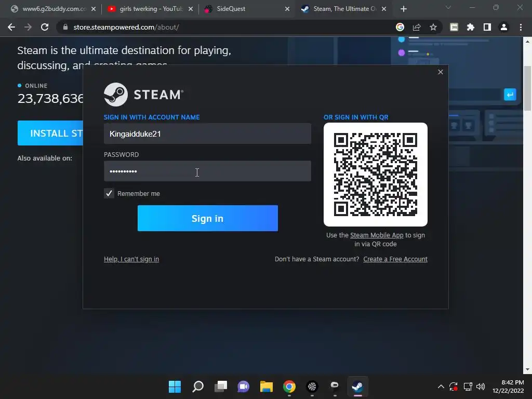Open Oculus headset app on taskbar
The width and height of the screenshot is (532, 399).
(x=335, y=387)
